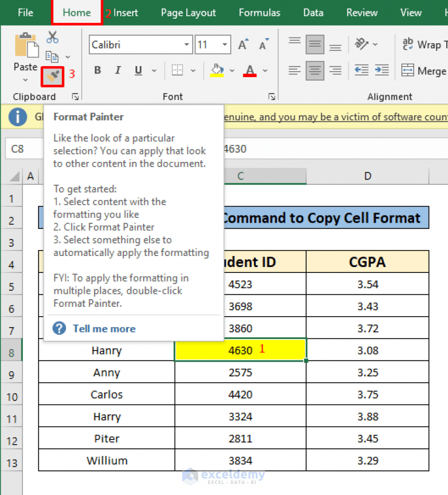Click the Tell me more link
This screenshot has width=448, height=495.
tap(105, 328)
